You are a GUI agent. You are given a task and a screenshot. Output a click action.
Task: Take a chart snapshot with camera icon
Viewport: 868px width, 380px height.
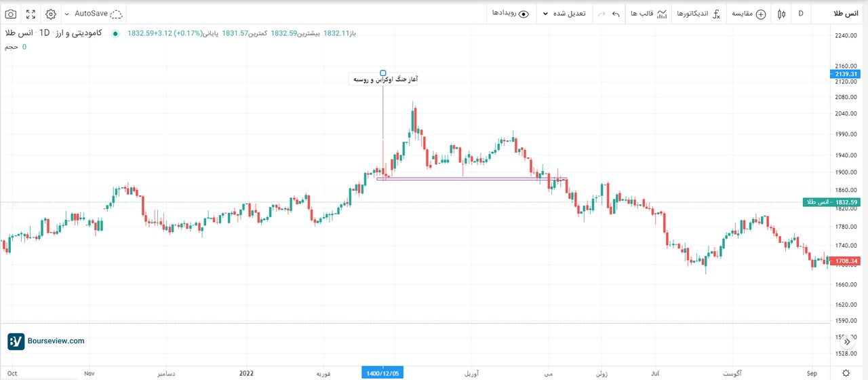[x=11, y=14]
